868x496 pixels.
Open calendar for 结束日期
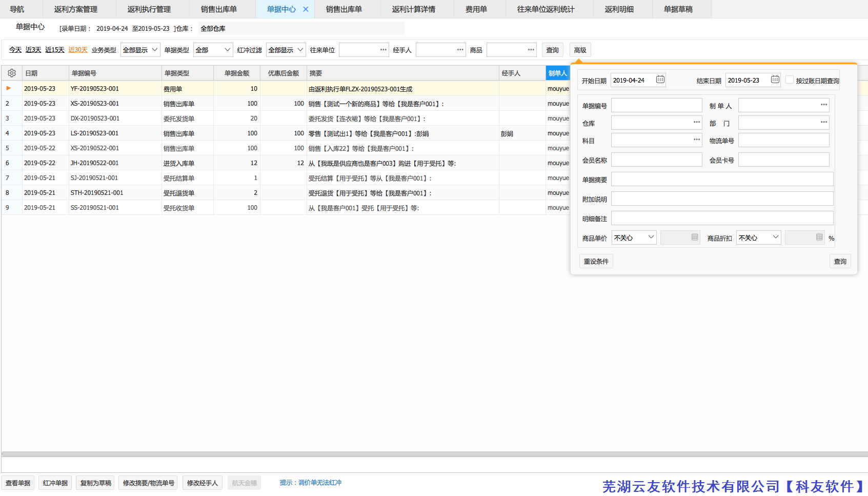click(x=775, y=80)
